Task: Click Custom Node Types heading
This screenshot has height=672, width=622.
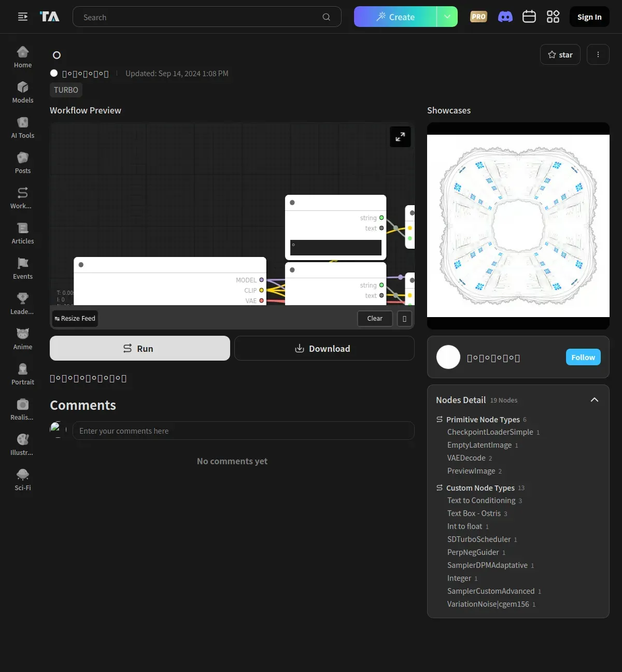Action: point(480,488)
